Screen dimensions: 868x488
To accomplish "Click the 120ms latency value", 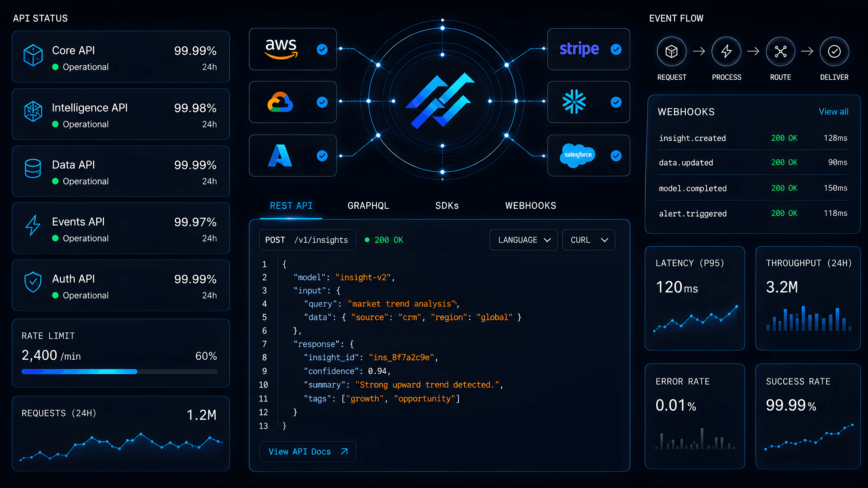I will click(677, 287).
